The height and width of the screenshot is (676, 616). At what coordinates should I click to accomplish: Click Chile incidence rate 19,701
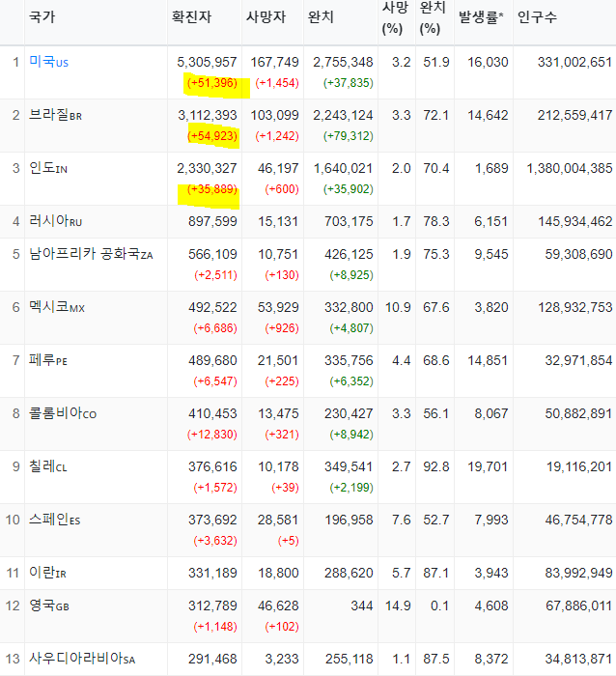488,466
